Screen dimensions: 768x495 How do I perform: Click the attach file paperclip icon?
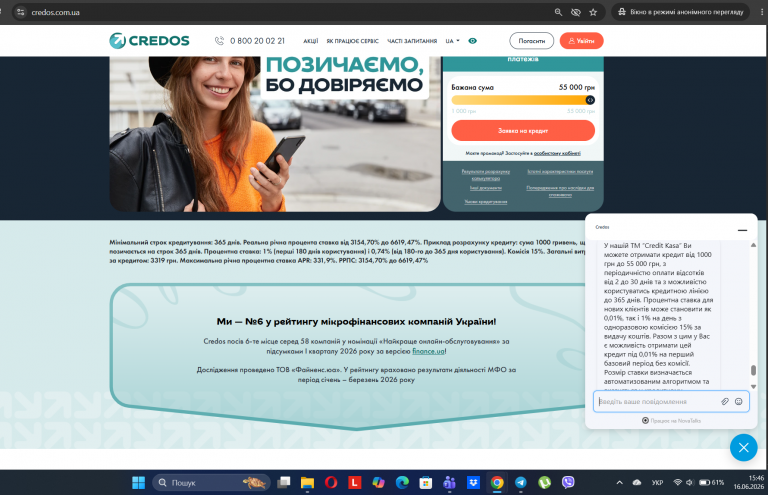725,401
